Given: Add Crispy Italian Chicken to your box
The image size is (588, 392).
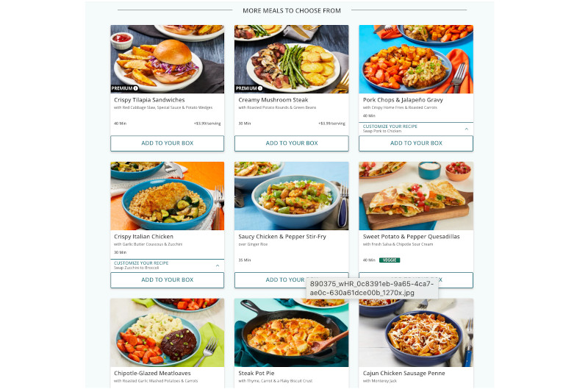Looking at the screenshot, I should click(x=168, y=279).
